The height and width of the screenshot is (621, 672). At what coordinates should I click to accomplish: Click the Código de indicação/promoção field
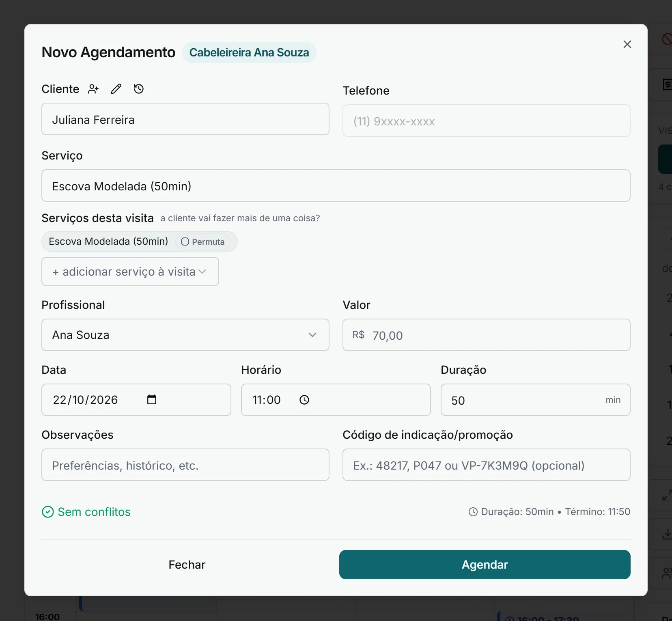tap(487, 465)
